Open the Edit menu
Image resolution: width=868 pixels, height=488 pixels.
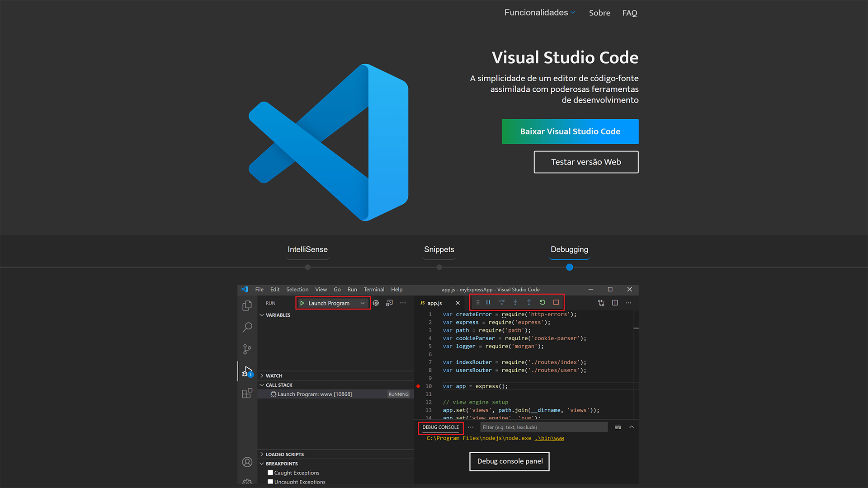pyautogui.click(x=275, y=290)
